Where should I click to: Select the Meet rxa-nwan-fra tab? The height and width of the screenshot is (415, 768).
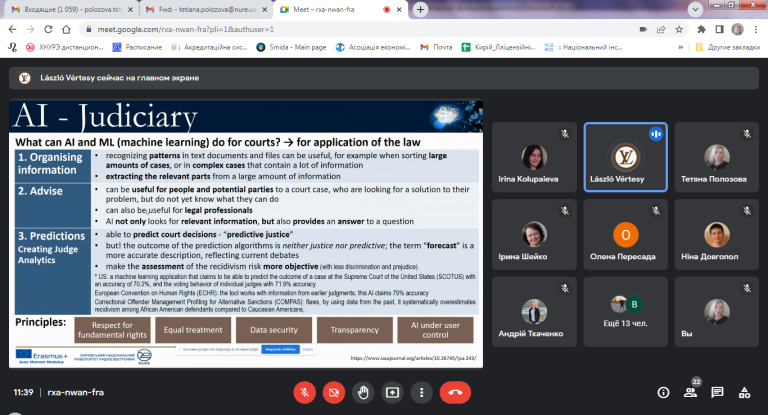[x=332, y=9]
